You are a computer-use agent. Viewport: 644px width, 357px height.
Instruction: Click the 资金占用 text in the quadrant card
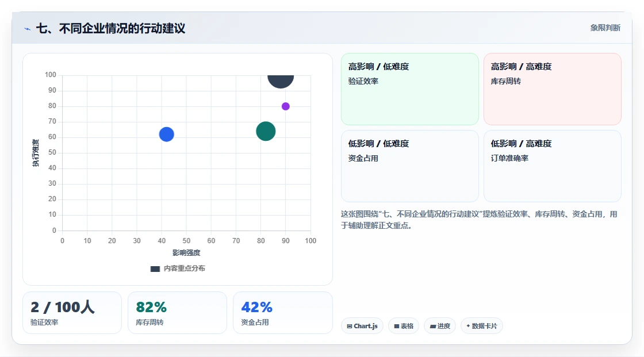coord(363,158)
